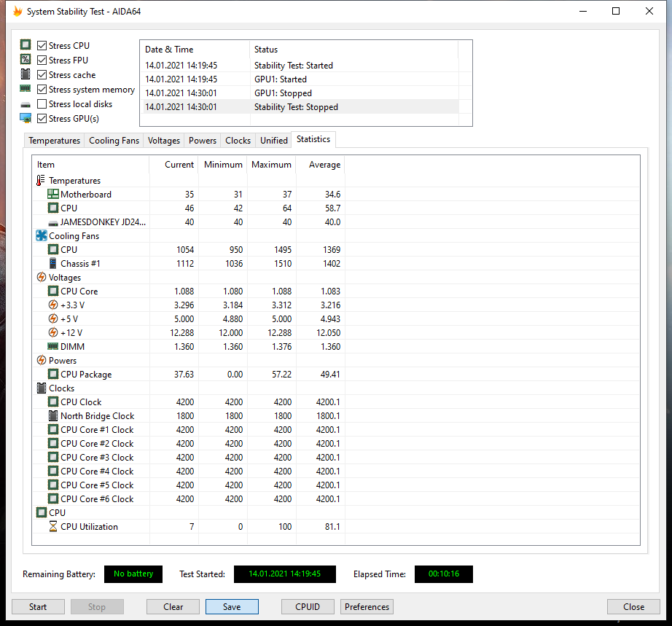This screenshot has height=626, width=672.
Task: Disable the Stress CPU checkbox
Action: pos(42,45)
